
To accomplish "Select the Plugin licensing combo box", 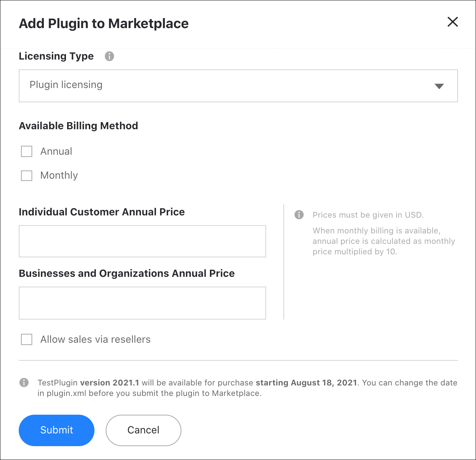I will tap(238, 86).
